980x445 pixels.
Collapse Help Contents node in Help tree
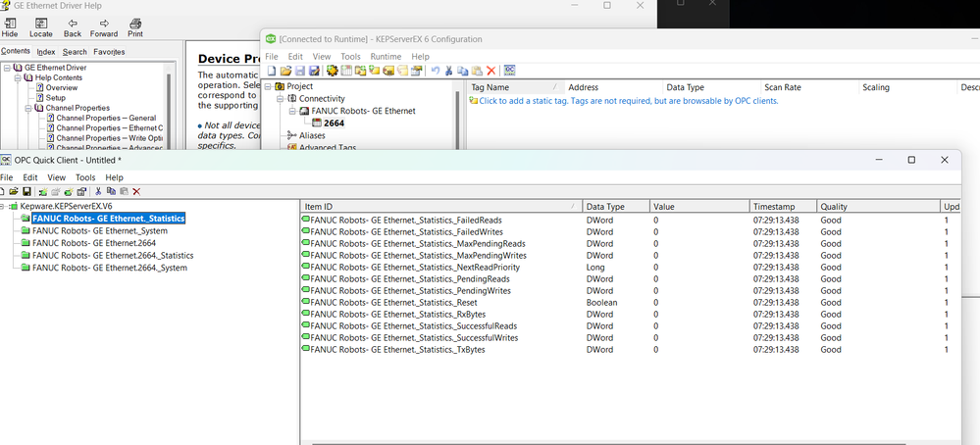point(18,77)
